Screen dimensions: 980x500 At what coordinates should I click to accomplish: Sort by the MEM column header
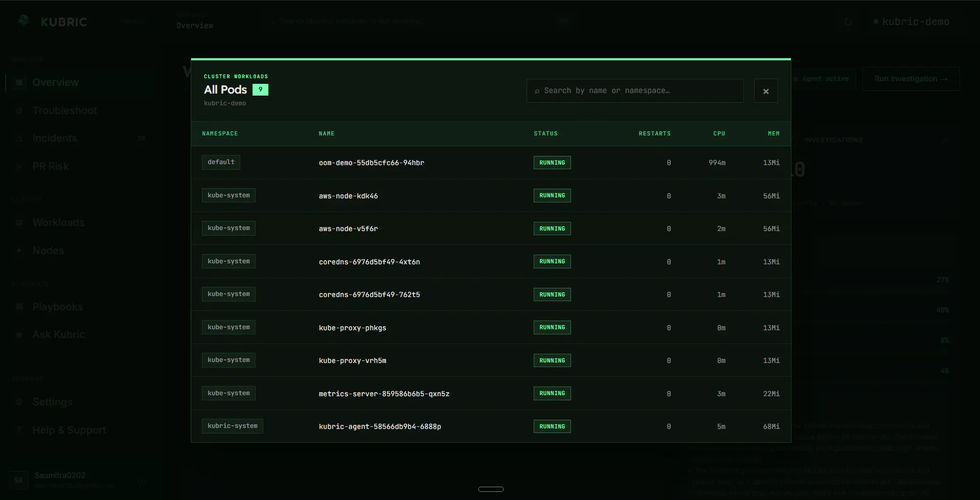click(773, 133)
